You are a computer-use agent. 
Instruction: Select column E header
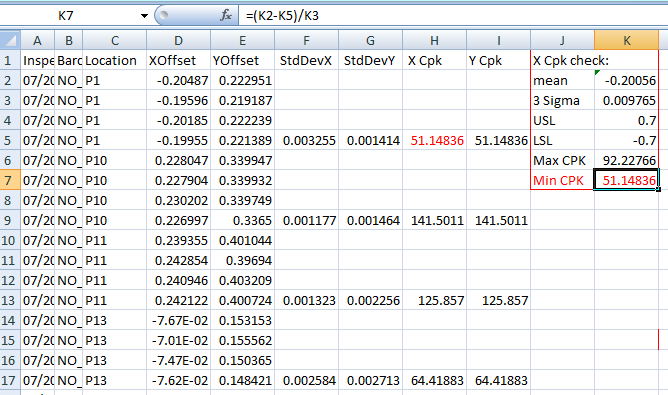click(242, 40)
